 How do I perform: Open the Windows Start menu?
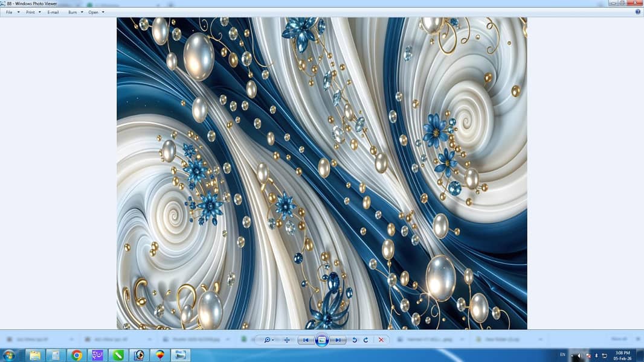point(9,355)
